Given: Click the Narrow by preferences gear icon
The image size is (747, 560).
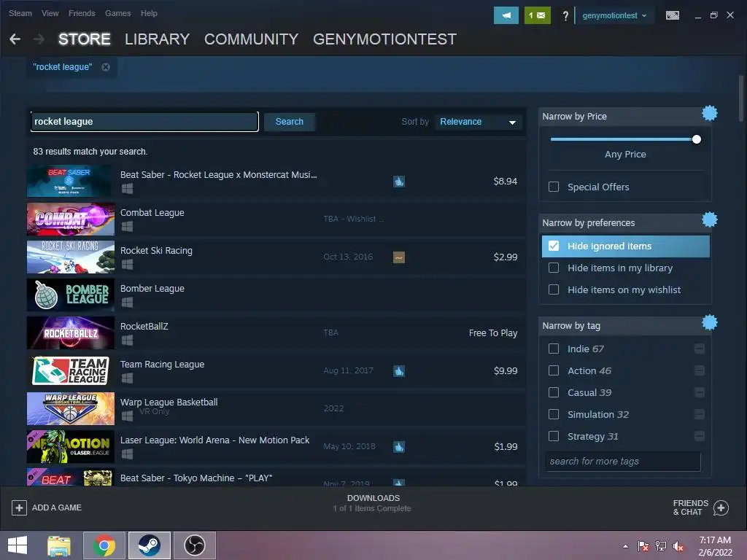Looking at the screenshot, I should pyautogui.click(x=709, y=219).
